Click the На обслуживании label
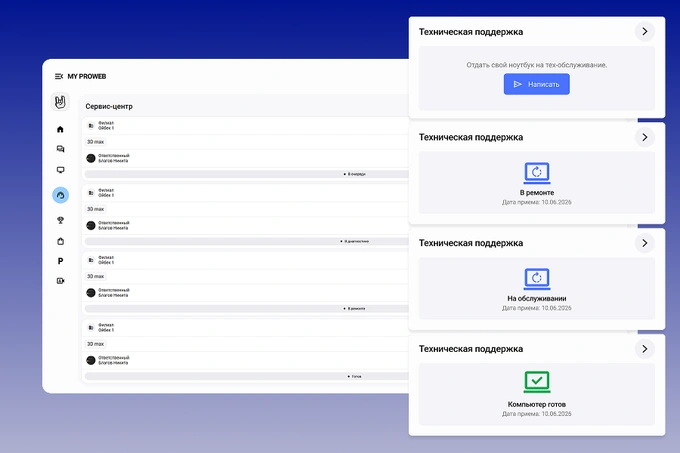Viewport: 680px width, 453px height. coord(537,298)
